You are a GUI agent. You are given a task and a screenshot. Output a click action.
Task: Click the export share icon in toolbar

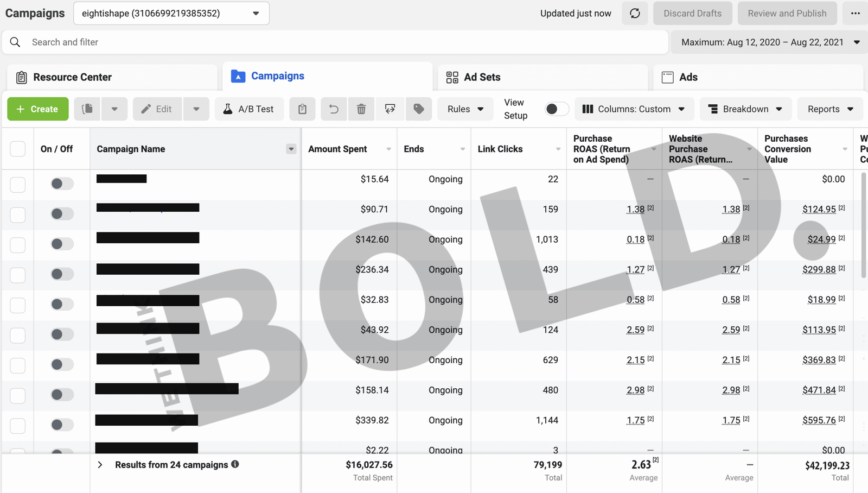(x=390, y=109)
